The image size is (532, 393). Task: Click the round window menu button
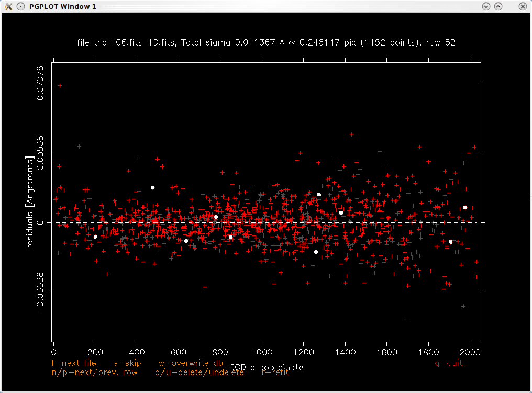pos(21,6)
